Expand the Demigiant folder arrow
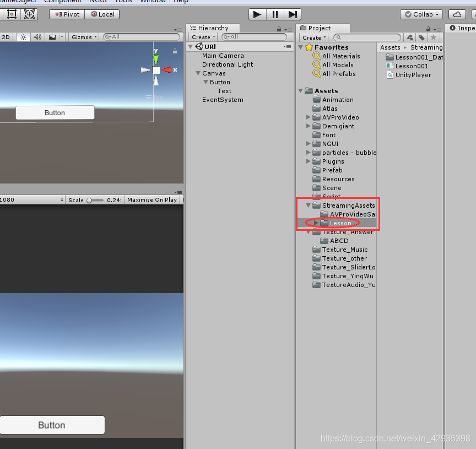The width and height of the screenshot is (476, 449). [x=308, y=126]
